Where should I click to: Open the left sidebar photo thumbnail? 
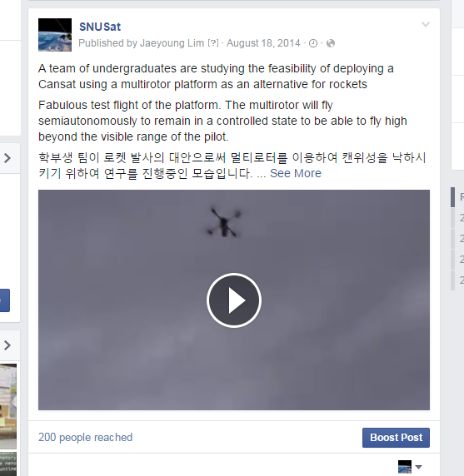[x=8, y=406]
